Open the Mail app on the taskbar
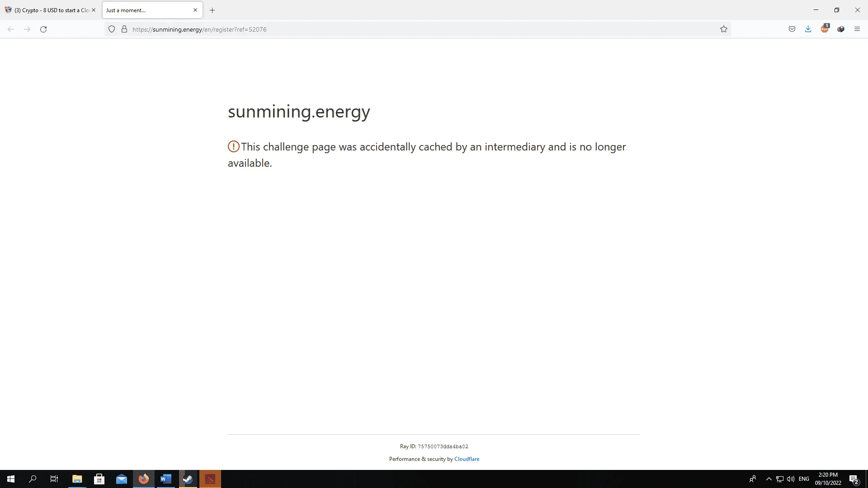The width and height of the screenshot is (868, 488). pyautogui.click(x=122, y=479)
